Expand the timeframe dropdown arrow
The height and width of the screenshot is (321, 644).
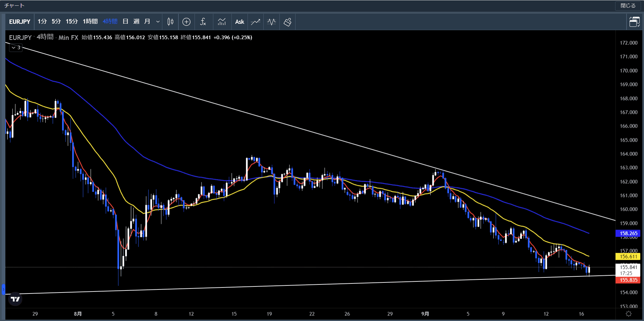click(158, 22)
